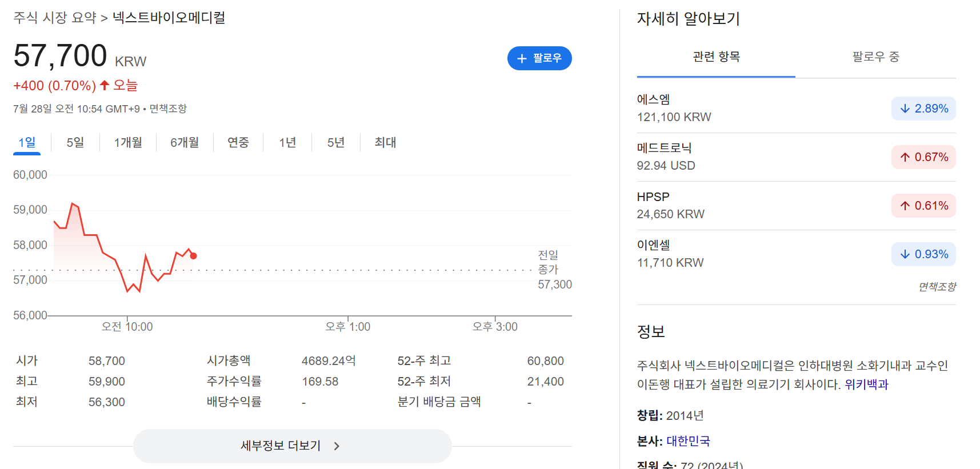Screen dimensions: 980x469
Task: Click the 52-주 최고 value 60,800
Action: click(x=545, y=361)
